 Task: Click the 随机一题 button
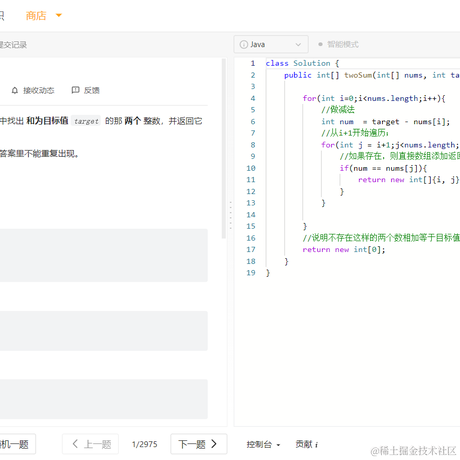pyautogui.click(x=17, y=444)
